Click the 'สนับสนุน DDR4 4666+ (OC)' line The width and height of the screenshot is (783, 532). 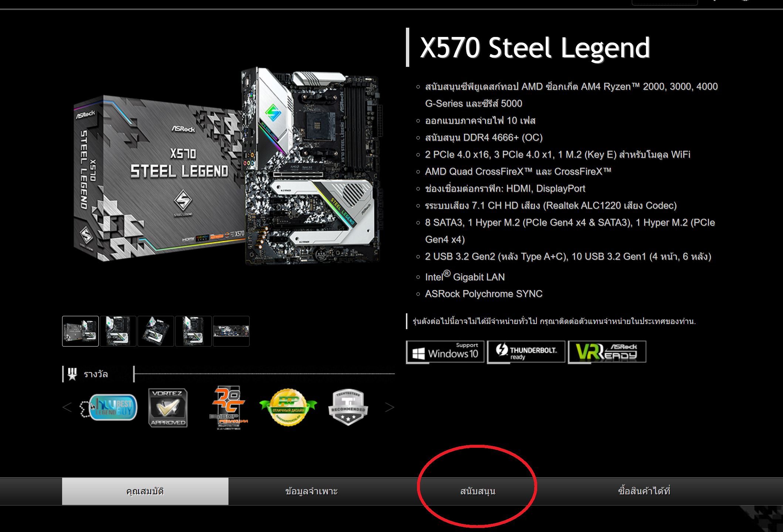[484, 137]
